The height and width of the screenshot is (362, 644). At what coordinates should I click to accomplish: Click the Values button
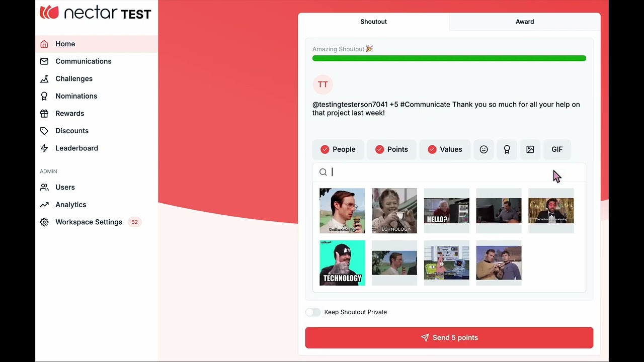point(445,149)
